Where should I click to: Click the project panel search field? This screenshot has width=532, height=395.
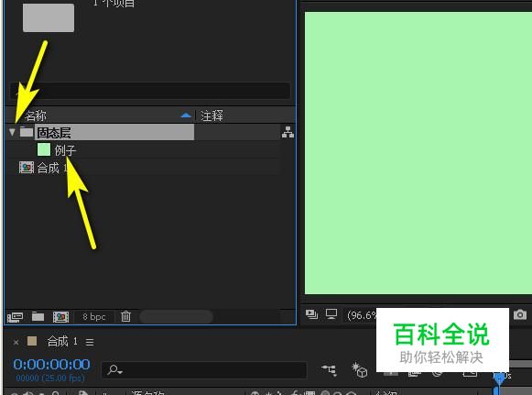[150, 91]
